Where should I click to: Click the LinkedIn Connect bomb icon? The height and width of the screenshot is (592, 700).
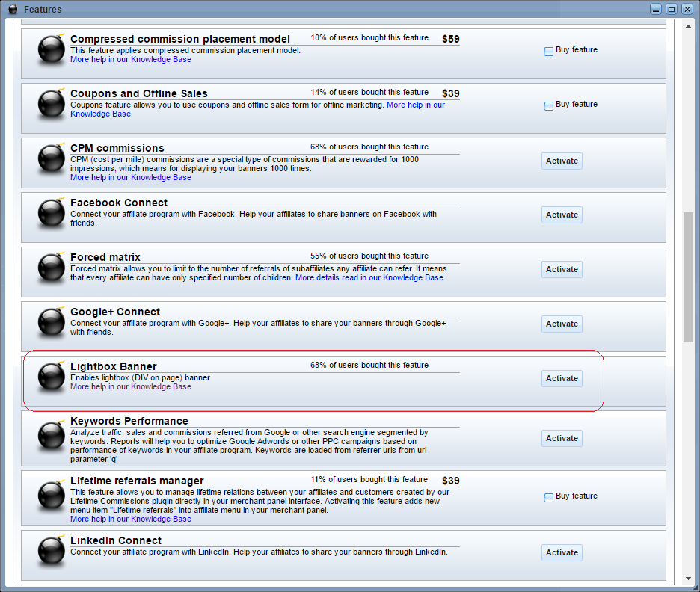tap(52, 551)
